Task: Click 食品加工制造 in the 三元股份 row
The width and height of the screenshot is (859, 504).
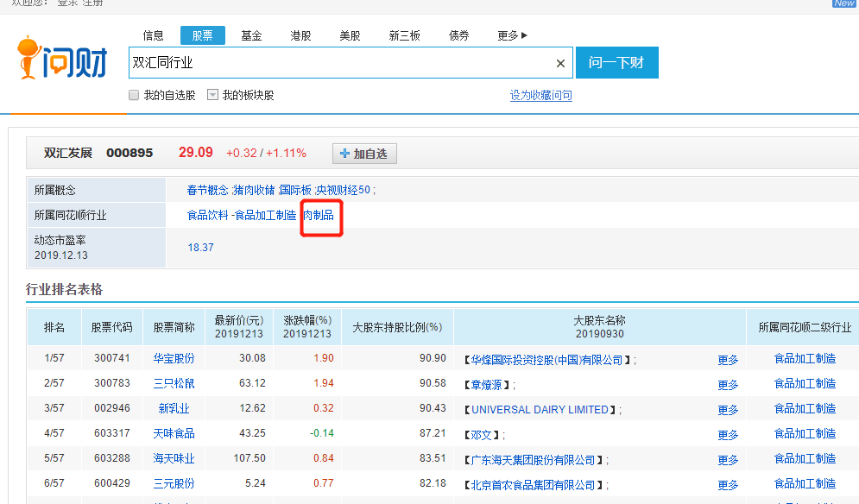Action: [x=805, y=484]
